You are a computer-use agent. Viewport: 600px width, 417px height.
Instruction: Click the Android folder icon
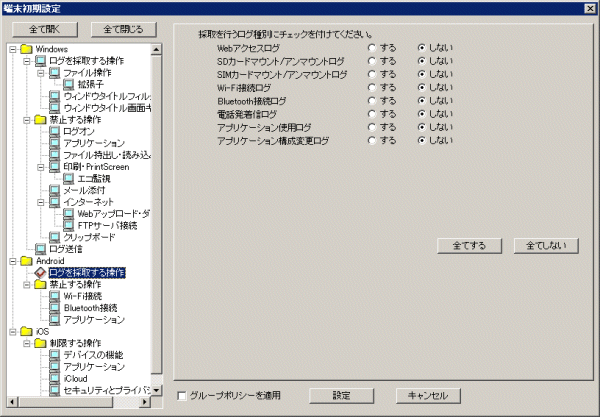[x=26, y=260]
